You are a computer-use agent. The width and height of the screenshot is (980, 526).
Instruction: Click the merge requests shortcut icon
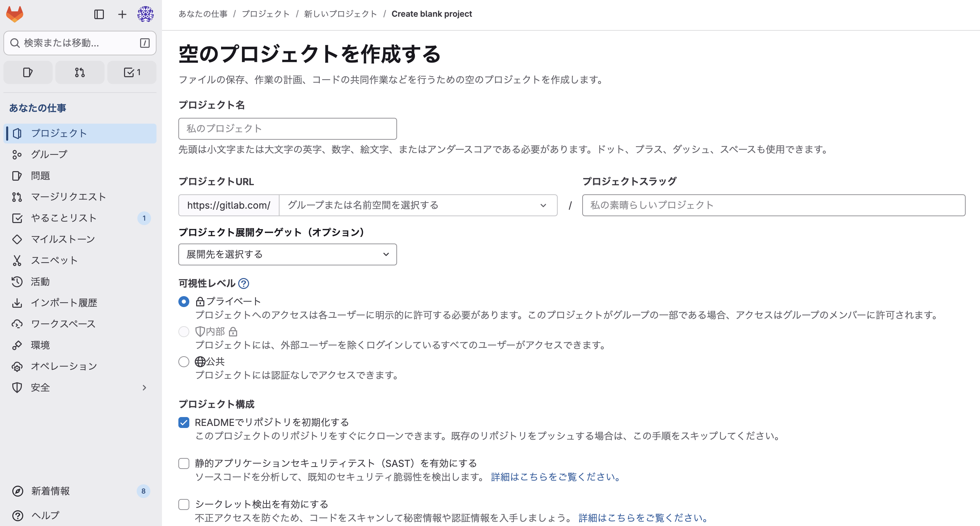(x=80, y=72)
